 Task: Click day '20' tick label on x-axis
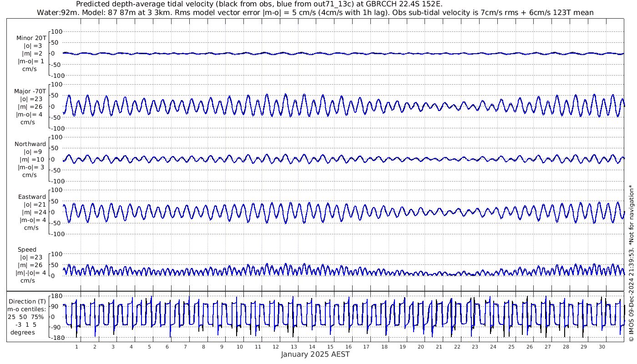pyautogui.click(x=421, y=347)
